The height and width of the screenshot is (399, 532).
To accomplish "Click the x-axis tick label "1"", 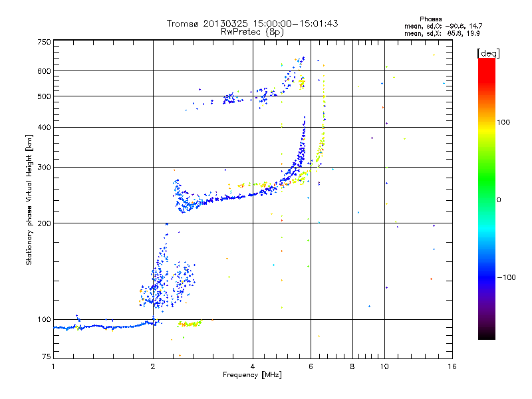I will (x=53, y=366).
